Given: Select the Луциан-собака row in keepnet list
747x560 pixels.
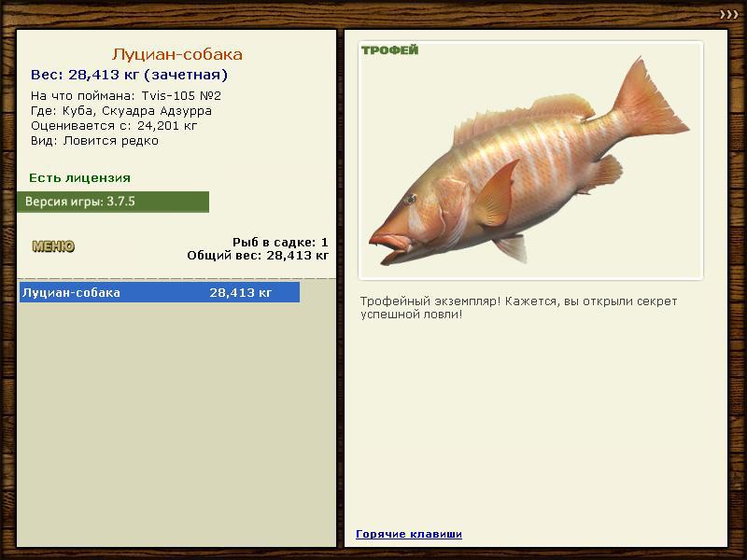Looking at the screenshot, I should click(160, 292).
